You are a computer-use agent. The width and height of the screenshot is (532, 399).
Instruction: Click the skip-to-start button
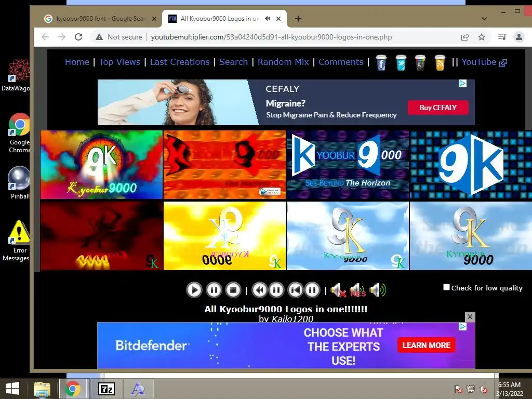pyautogui.click(x=295, y=290)
